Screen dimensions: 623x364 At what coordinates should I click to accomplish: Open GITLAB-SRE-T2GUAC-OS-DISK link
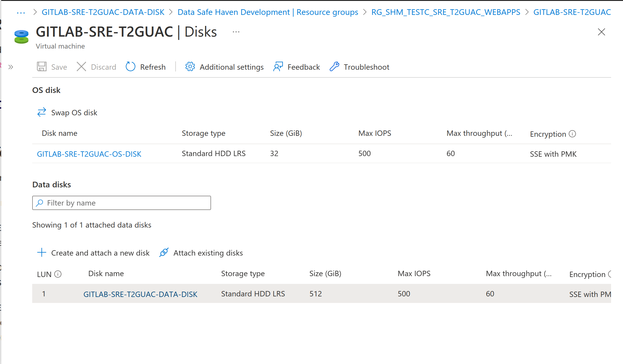point(89,154)
